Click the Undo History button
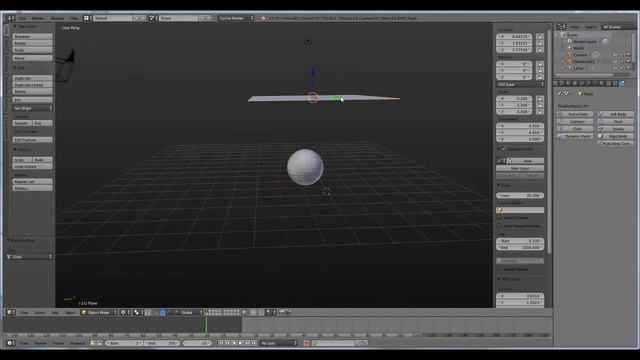Screen dimensions: 640x360 (x=33, y=167)
